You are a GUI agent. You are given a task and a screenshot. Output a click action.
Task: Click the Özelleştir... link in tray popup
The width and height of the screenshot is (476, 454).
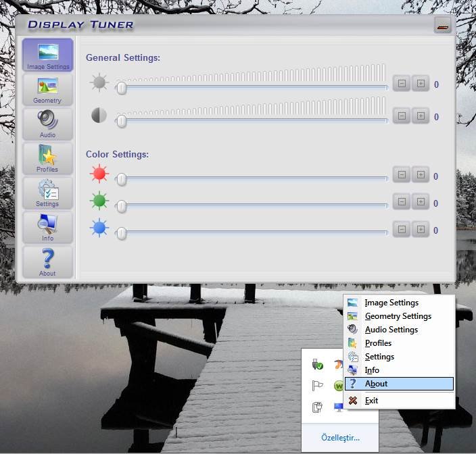point(340,438)
